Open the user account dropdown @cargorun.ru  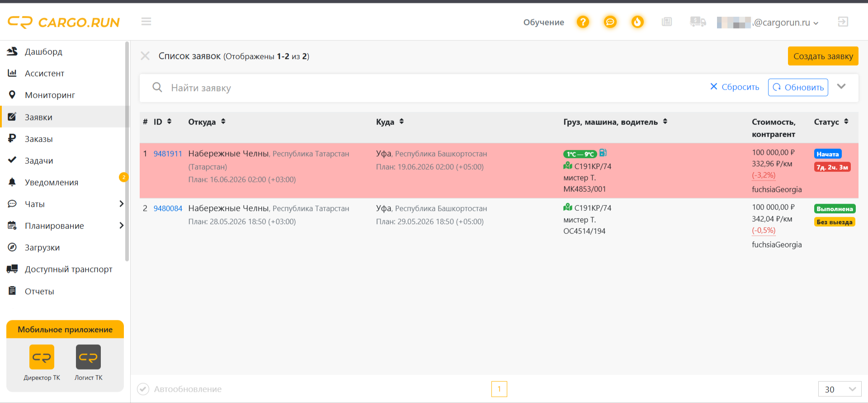pyautogui.click(x=768, y=22)
